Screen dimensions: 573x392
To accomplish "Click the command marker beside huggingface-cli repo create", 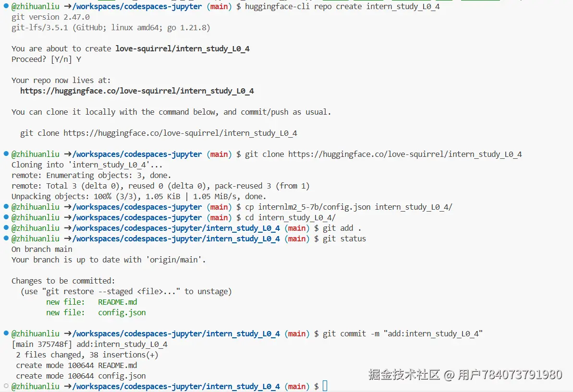I will click(6, 7).
